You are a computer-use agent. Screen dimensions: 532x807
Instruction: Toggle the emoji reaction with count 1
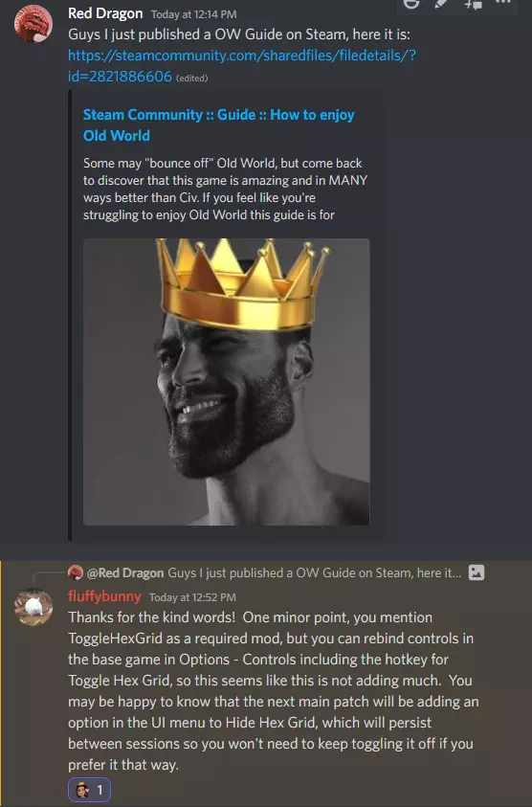(90, 790)
